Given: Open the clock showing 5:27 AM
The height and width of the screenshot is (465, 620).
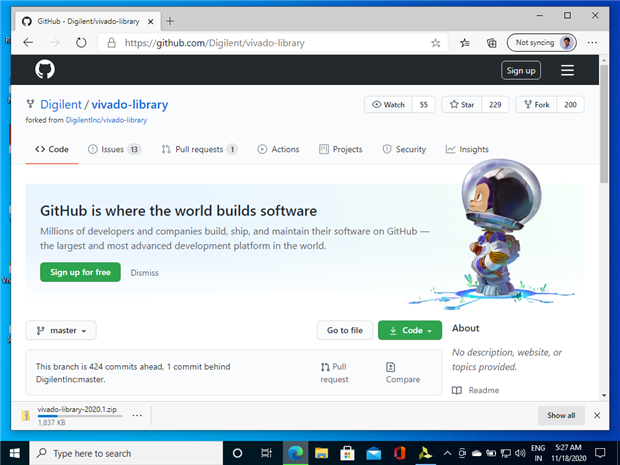Looking at the screenshot, I should pos(569,453).
